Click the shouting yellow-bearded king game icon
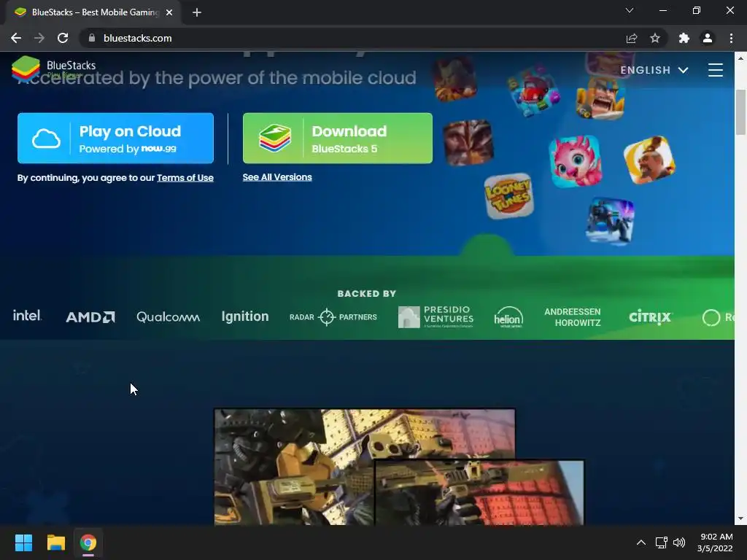This screenshot has width=747, height=560. [600, 98]
